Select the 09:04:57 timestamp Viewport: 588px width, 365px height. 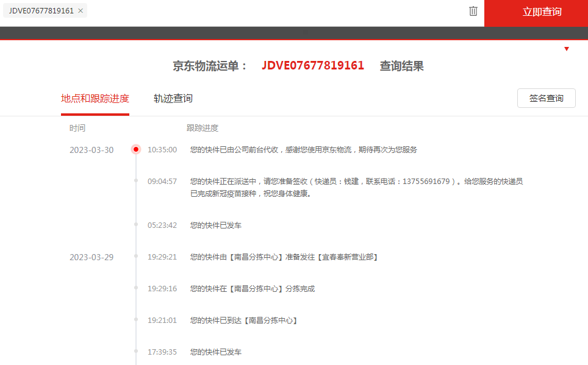click(162, 182)
